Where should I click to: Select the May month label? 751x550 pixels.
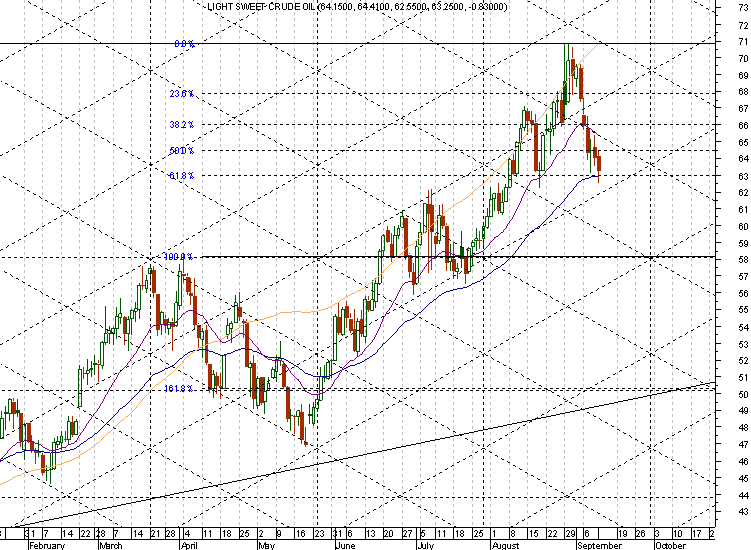click(266, 546)
